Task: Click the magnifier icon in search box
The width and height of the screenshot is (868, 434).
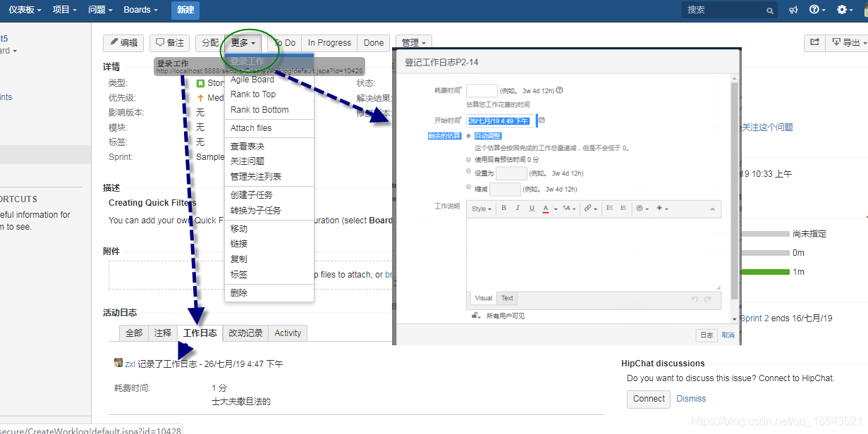Action: coord(770,11)
